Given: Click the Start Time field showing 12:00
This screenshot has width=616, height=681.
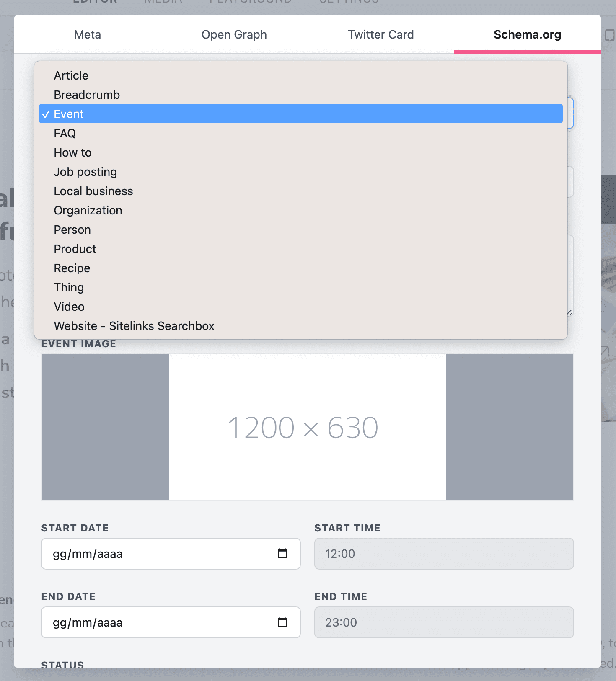Looking at the screenshot, I should pyautogui.click(x=444, y=554).
